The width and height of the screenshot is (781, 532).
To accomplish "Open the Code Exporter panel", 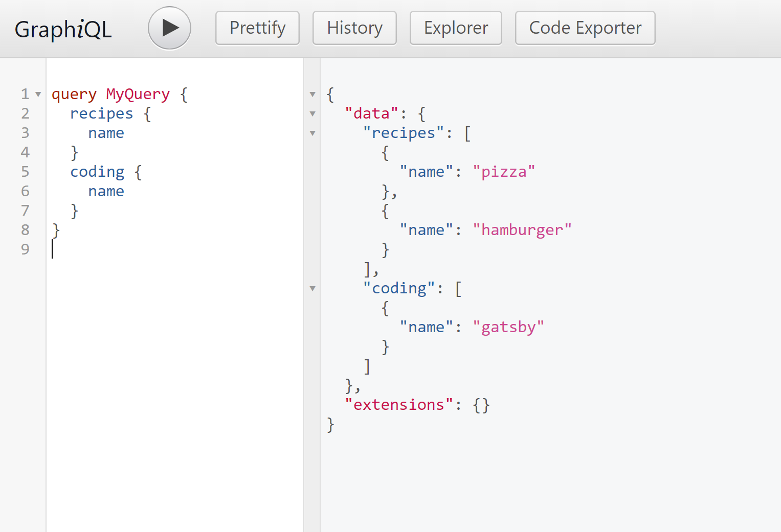I will pyautogui.click(x=585, y=28).
